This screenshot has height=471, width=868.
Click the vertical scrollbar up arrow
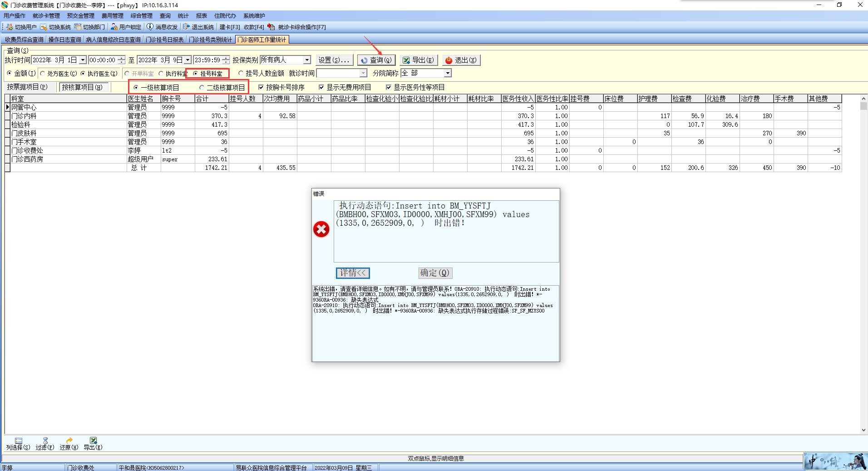(863, 98)
